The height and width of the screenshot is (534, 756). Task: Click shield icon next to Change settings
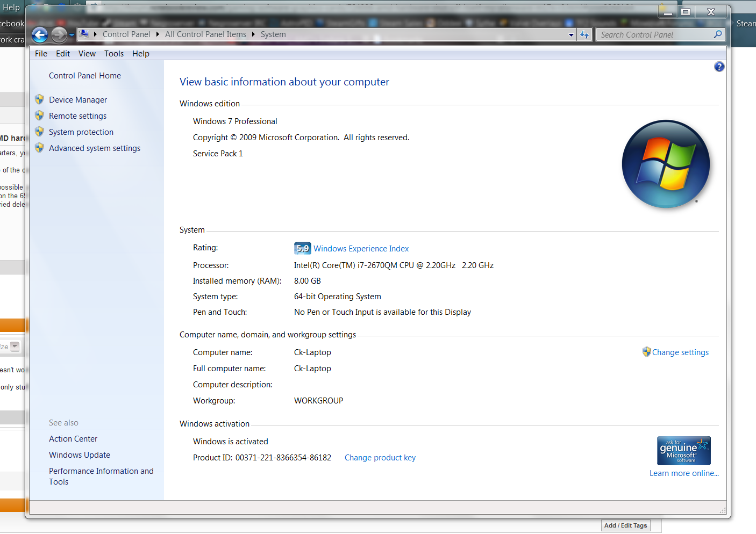pos(646,352)
